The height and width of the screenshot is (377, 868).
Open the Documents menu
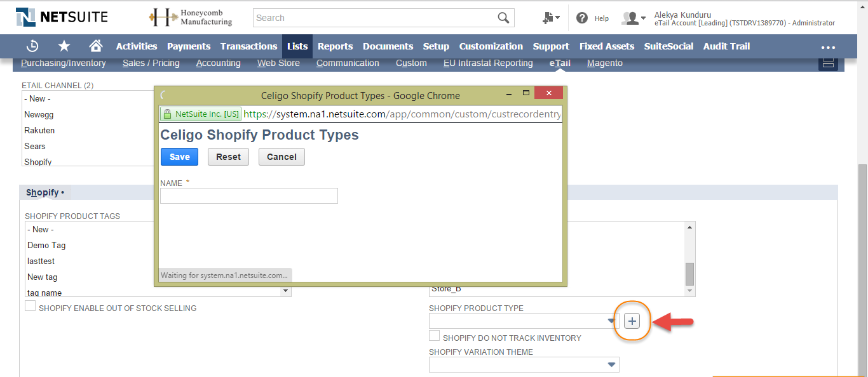[x=388, y=46]
